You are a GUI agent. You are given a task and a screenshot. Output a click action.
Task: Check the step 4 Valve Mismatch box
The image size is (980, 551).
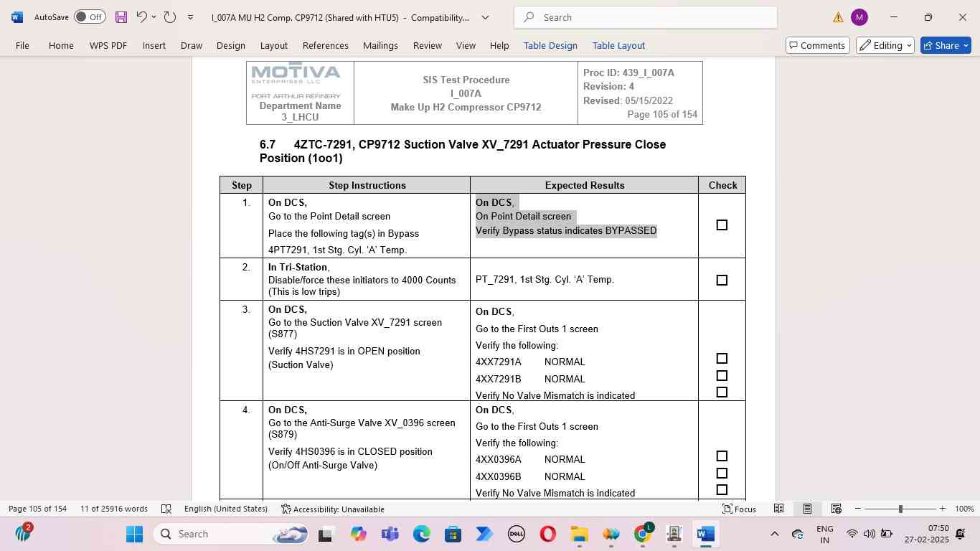[722, 490]
